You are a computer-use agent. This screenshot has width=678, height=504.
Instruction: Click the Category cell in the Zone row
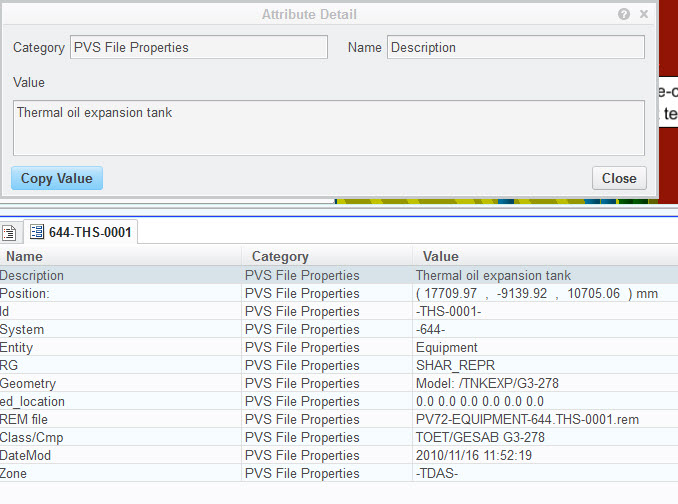(327, 473)
